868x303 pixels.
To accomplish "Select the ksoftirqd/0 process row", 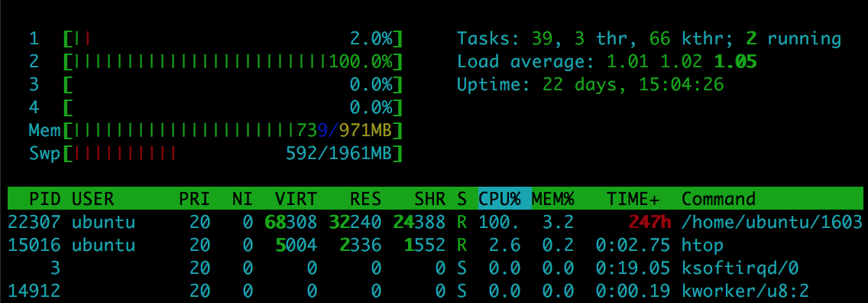I will pyautogui.click(x=435, y=268).
